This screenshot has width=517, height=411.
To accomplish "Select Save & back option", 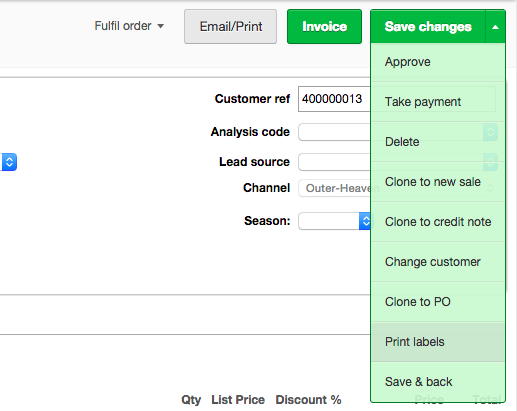I will point(438,382).
